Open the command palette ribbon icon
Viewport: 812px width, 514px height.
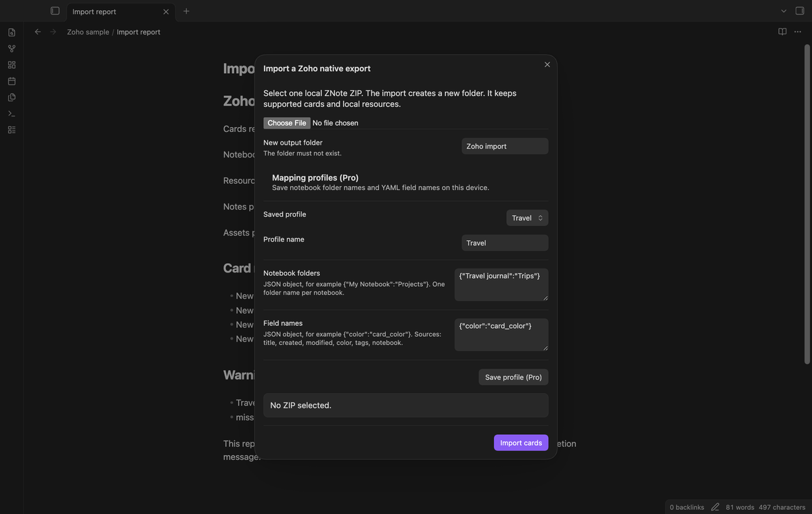(12, 114)
